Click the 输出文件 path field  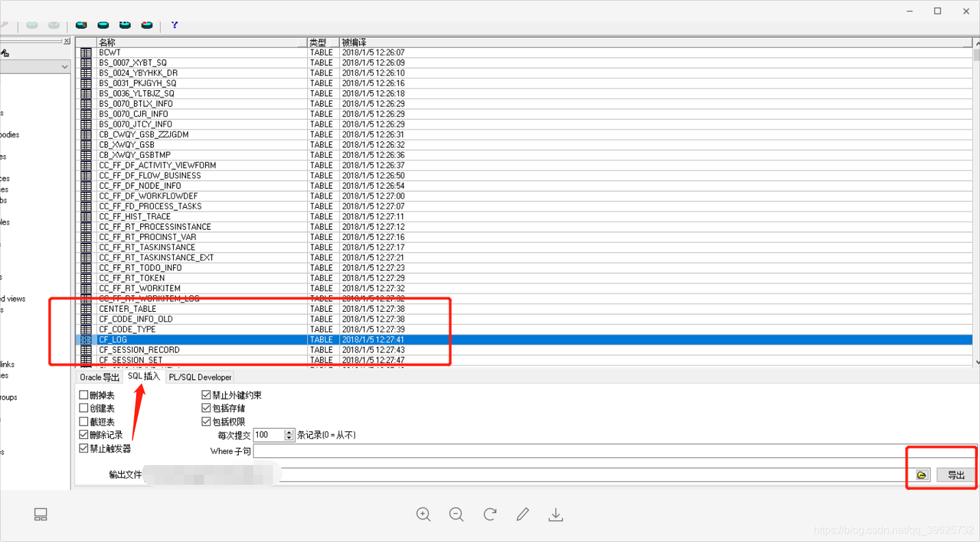528,474
